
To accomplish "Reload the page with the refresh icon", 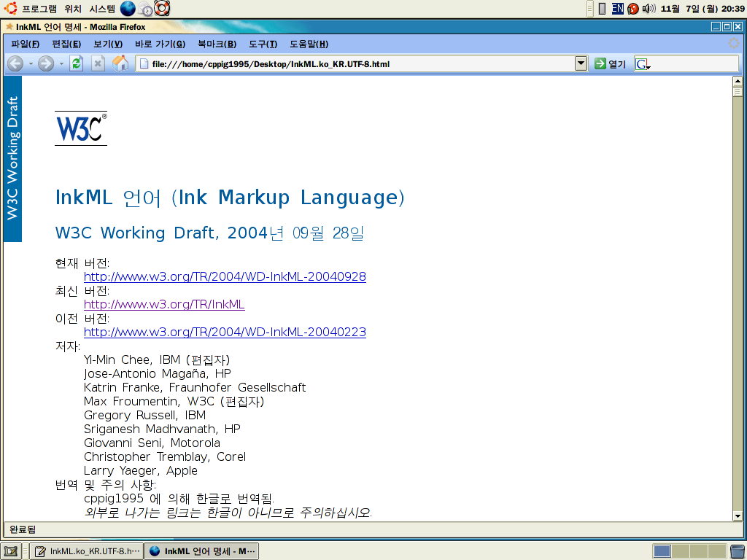I will coord(76,63).
